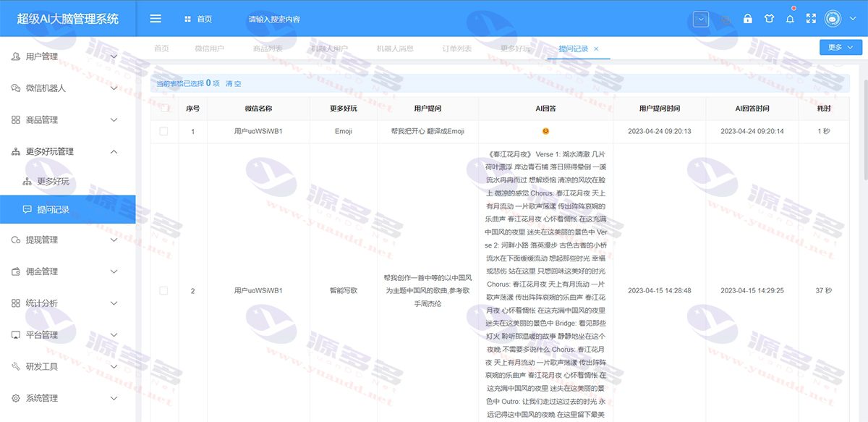Viewport: 868px width, 422px height.
Task: Click the 微信名称 column header
Action: pyautogui.click(x=258, y=109)
